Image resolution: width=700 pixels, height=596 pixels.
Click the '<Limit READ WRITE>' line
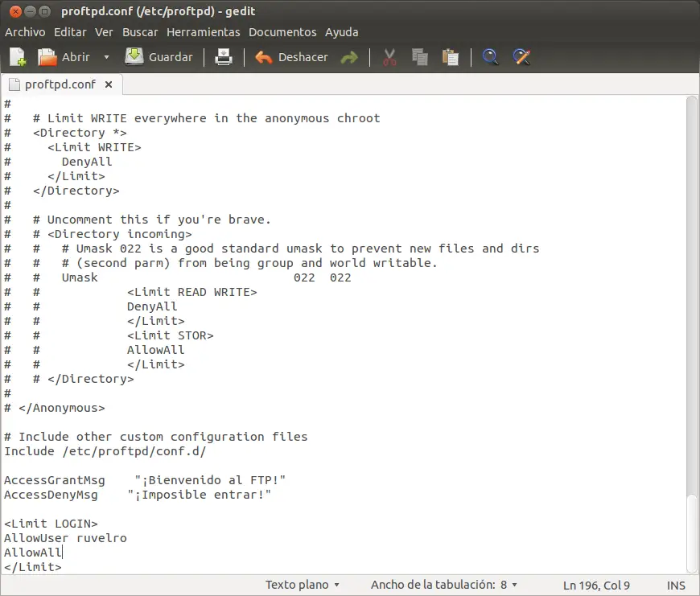pos(192,292)
